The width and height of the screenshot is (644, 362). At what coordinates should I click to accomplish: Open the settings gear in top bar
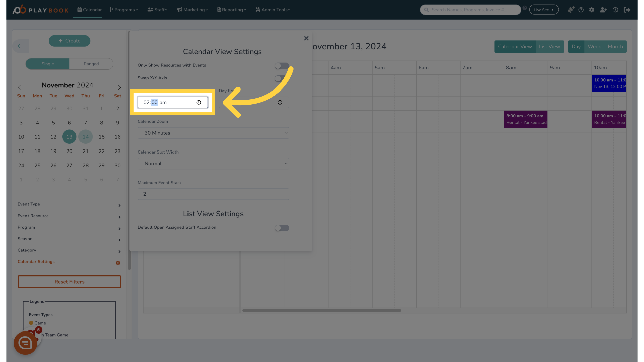coord(592,10)
